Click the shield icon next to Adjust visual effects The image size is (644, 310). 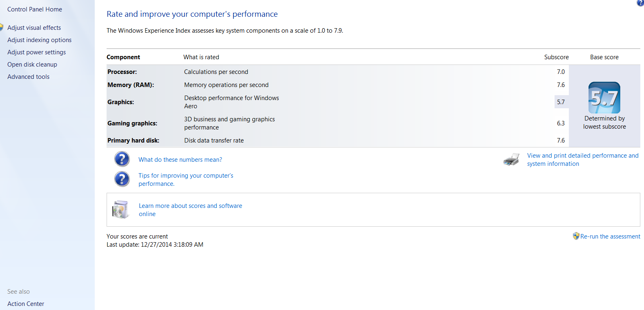click(2, 27)
